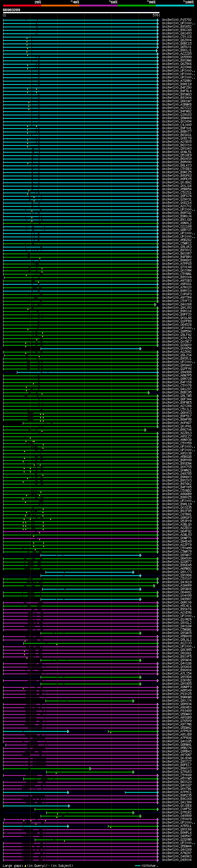Select the UniRef100_A3BWK8 label
The image size is (197, 868).
[x=177, y=104]
